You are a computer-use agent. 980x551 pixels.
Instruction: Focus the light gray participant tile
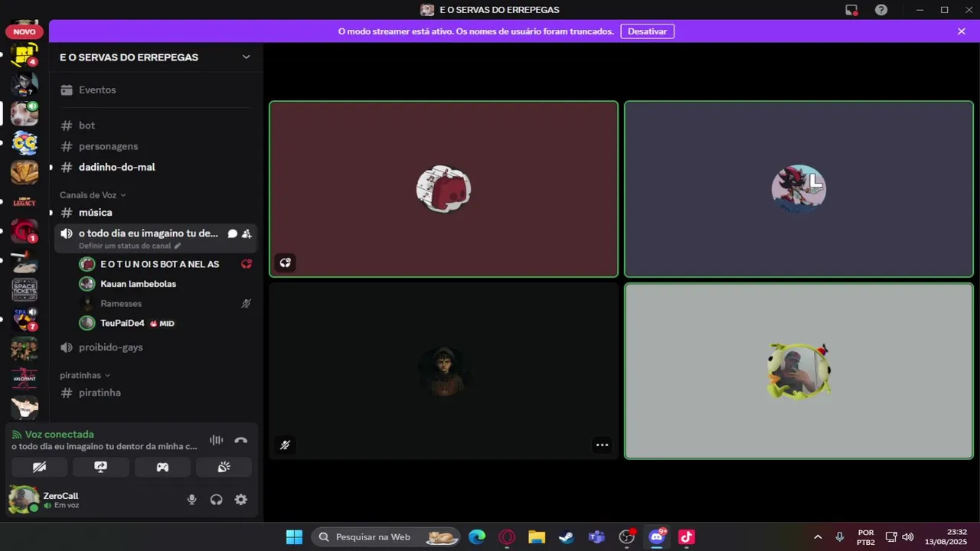pyautogui.click(x=799, y=371)
